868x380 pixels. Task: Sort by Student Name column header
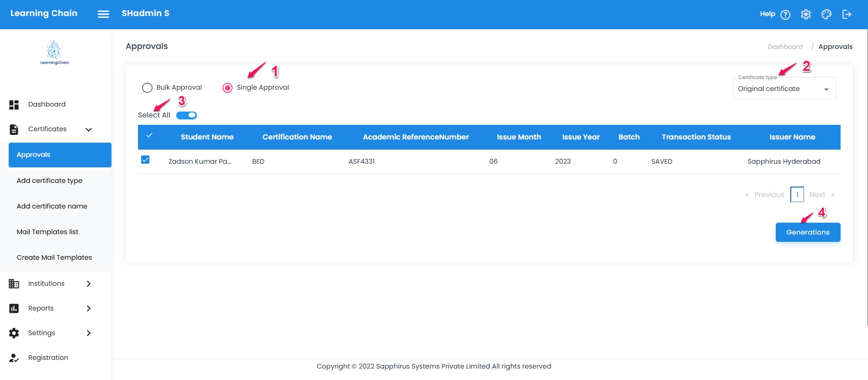[x=207, y=137]
